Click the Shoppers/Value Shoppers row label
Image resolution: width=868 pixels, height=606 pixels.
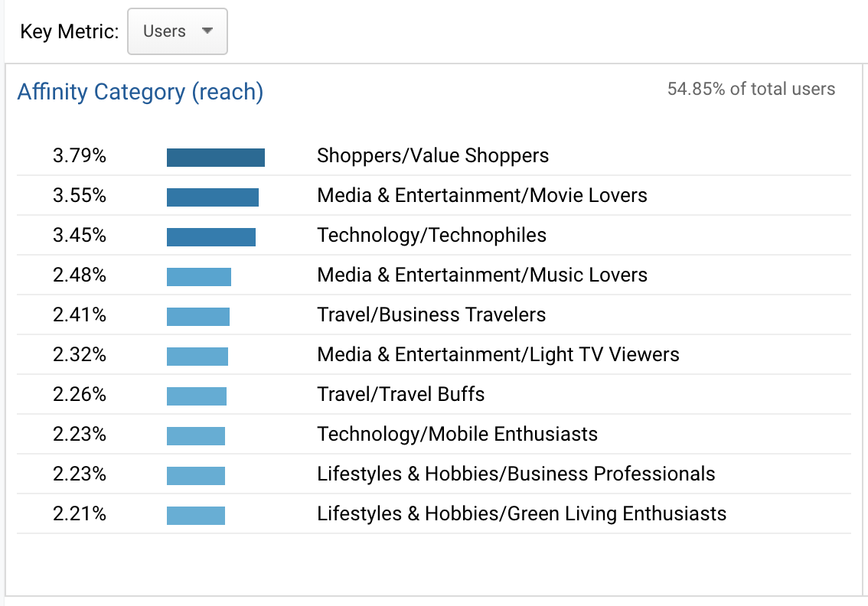pos(433,155)
